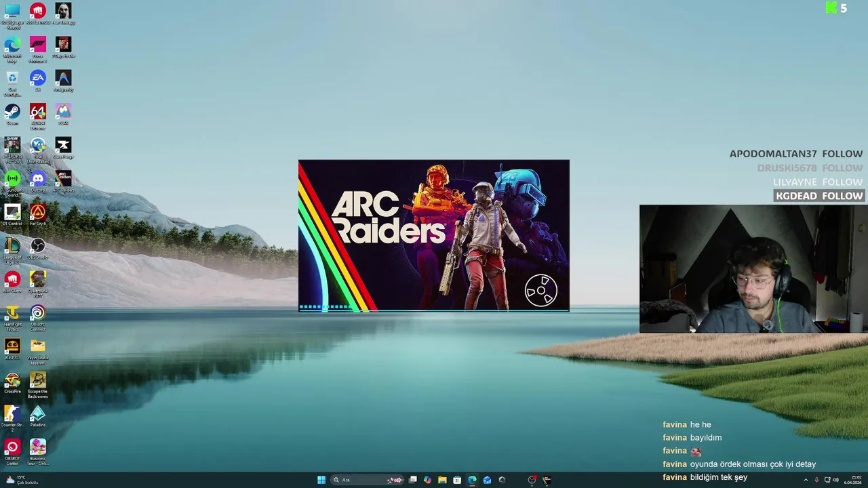Launch Microsoft Edge from the desktop
Viewport: 868px width, 488px height.
click(12, 50)
